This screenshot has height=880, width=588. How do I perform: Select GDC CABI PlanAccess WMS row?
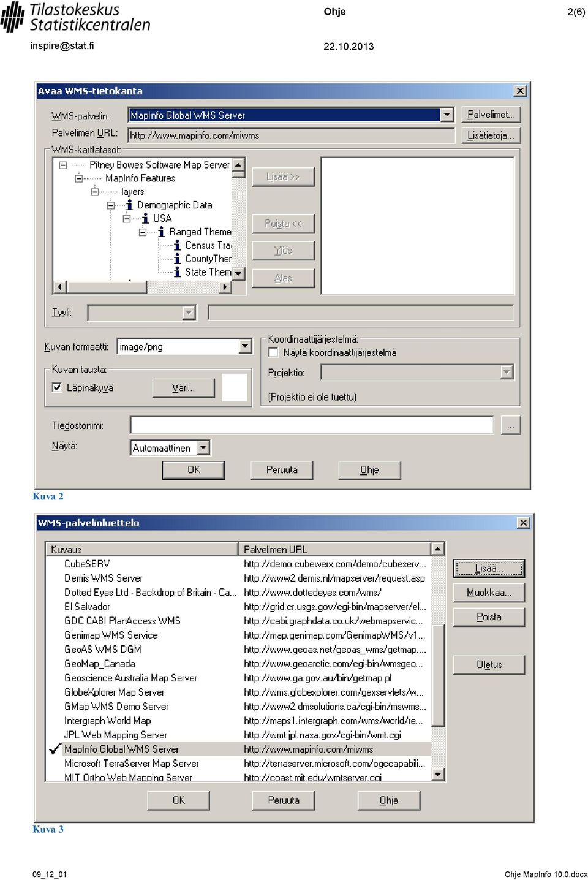point(239,621)
